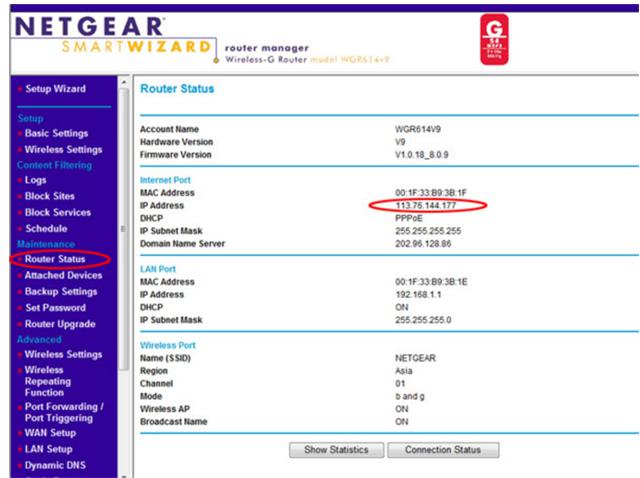Go to Block Services
This screenshot has width=640, height=478.
58,213
